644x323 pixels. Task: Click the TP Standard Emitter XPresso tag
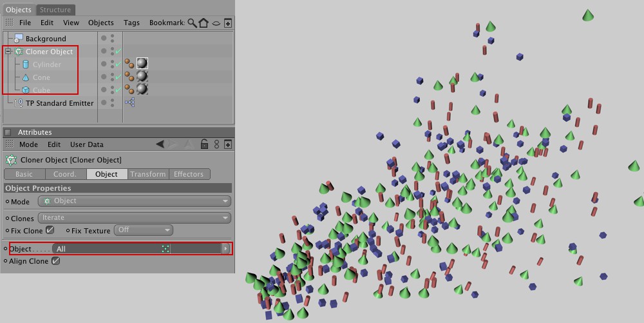pyautogui.click(x=129, y=103)
